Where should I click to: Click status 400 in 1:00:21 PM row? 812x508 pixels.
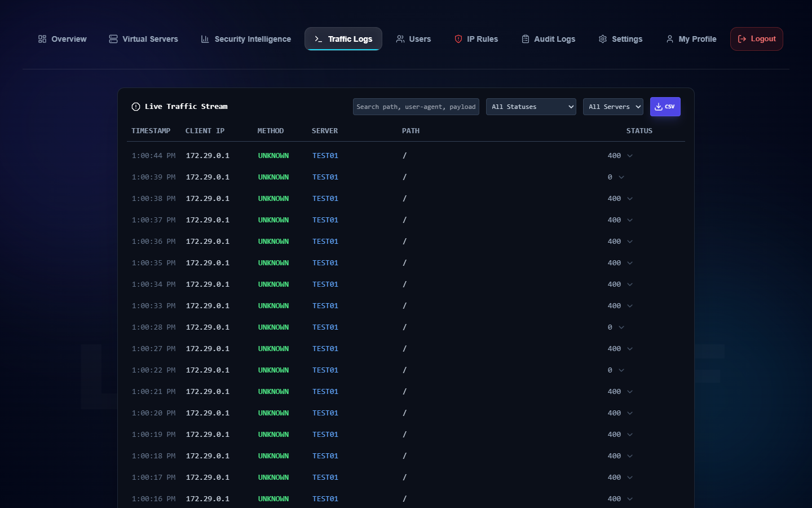tap(614, 392)
